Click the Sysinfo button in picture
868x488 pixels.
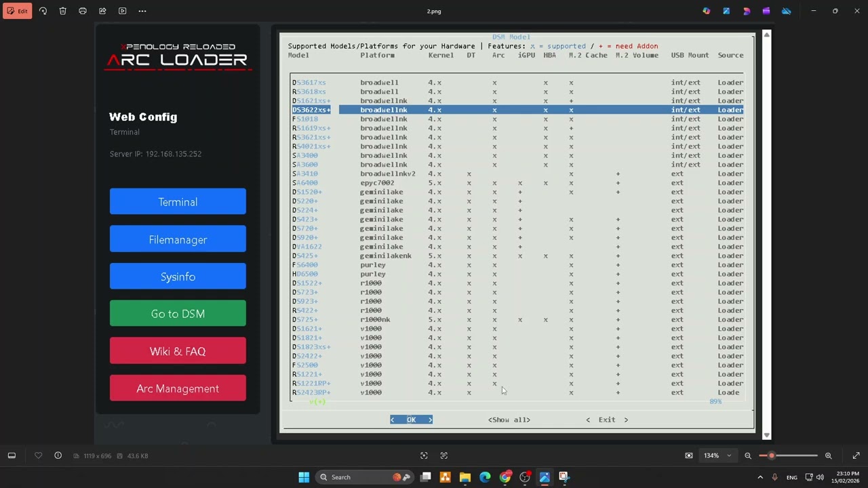point(178,277)
